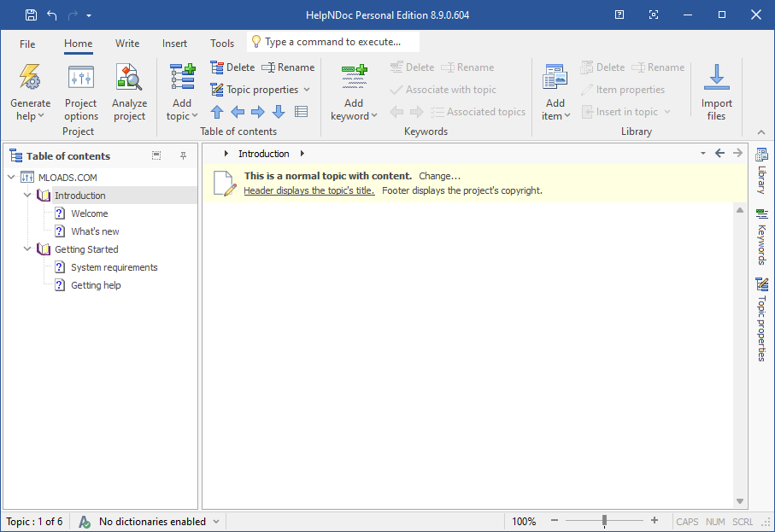Open the Add topic dropdown arrow
Screen dimensions: 775x532
pos(195,115)
